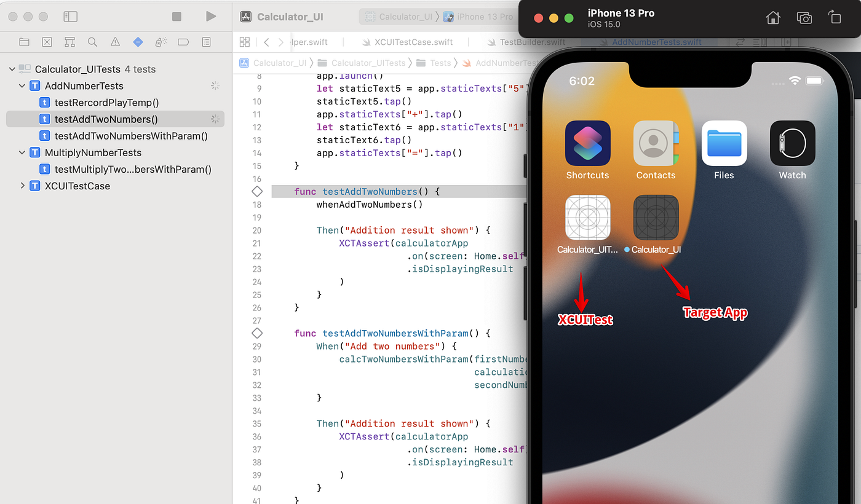Collapse the MultiplyNumberTests class
The height and width of the screenshot is (504, 861).
[22, 152]
